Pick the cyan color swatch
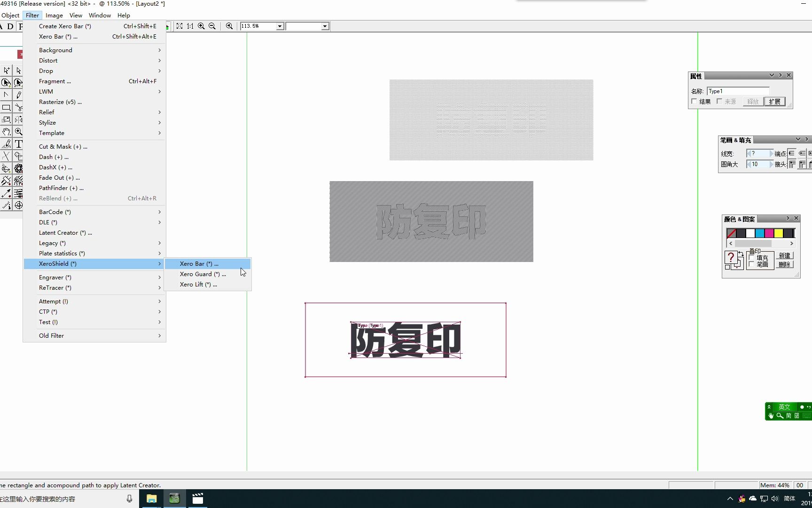This screenshot has height=508, width=812. (759, 233)
